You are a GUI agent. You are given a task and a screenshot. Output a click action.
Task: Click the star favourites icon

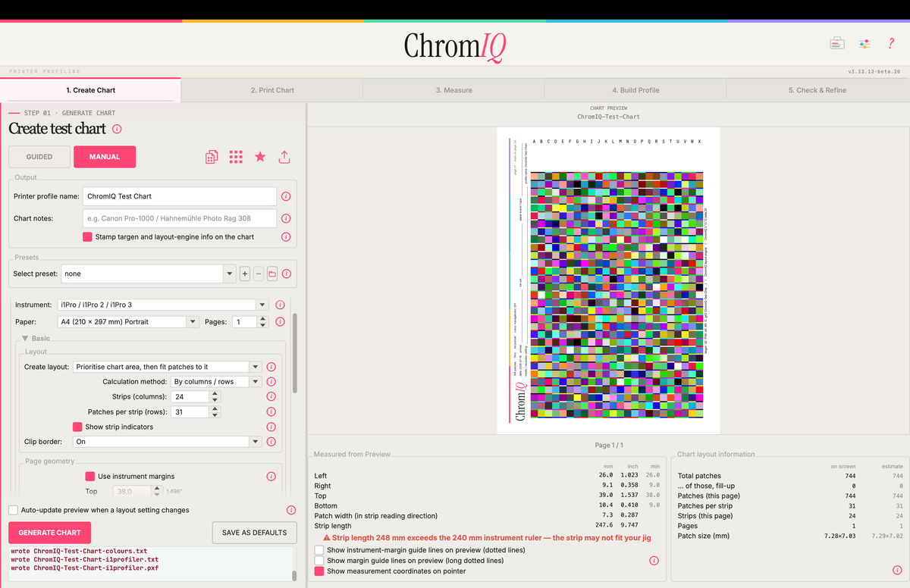click(260, 157)
